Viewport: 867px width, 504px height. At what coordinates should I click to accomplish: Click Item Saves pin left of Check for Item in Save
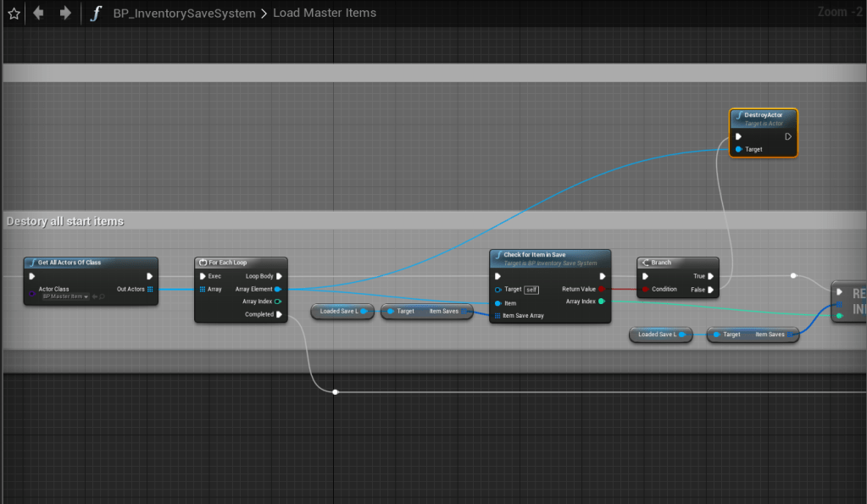464,311
